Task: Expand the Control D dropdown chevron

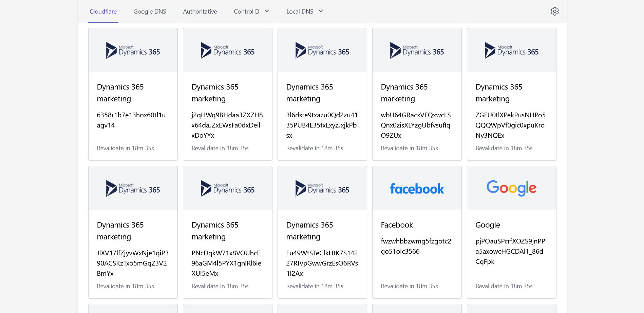Action: 267,11
